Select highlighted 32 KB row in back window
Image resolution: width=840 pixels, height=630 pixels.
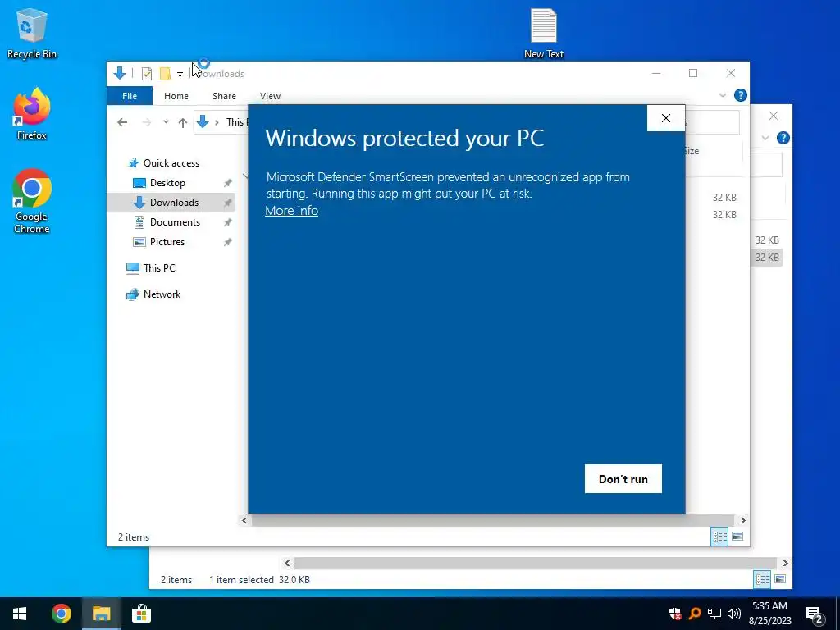point(767,258)
